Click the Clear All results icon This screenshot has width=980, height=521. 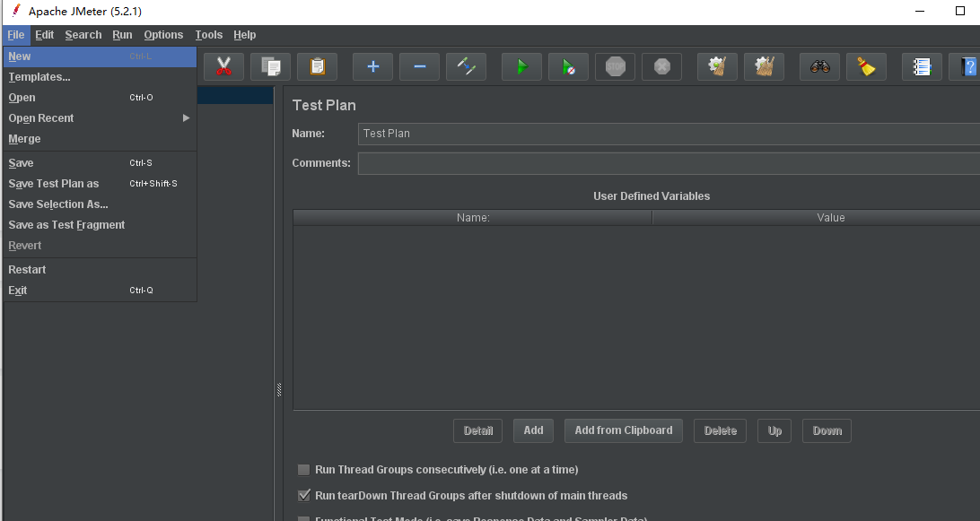765,66
